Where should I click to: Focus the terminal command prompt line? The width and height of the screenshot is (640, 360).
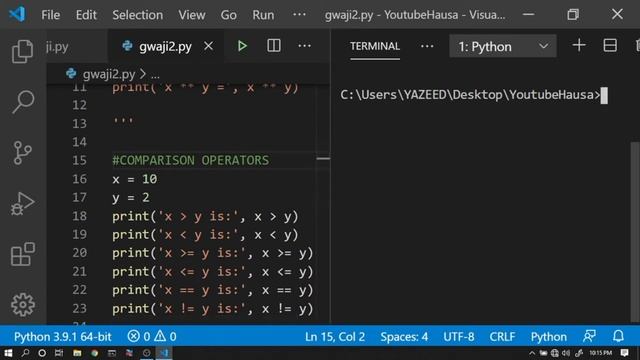(x=473, y=95)
